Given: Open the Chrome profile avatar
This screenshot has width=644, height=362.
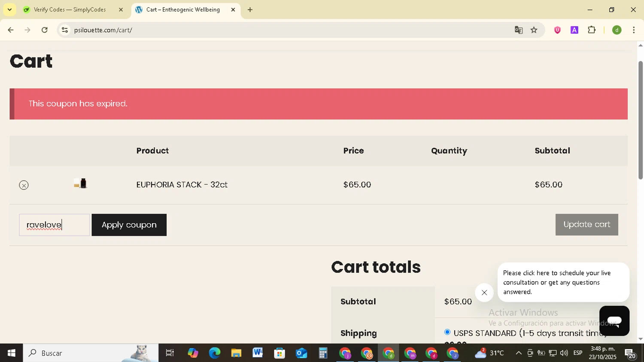Looking at the screenshot, I should pos(617,30).
